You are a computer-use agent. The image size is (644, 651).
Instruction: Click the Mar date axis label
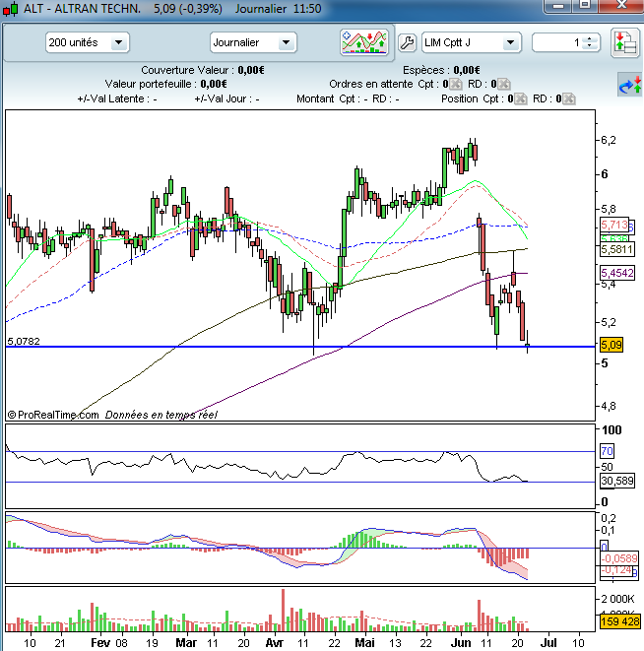pyautogui.click(x=186, y=643)
